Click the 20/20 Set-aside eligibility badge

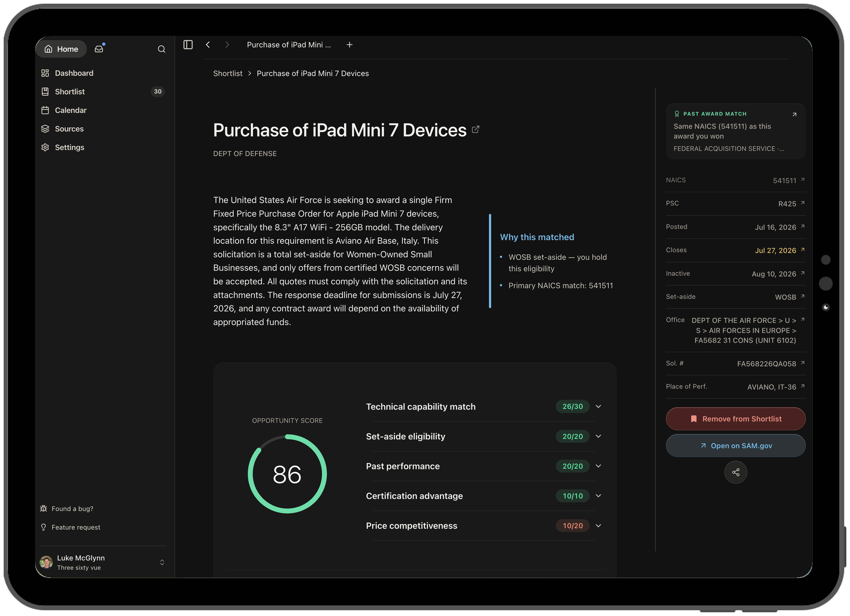coord(572,436)
